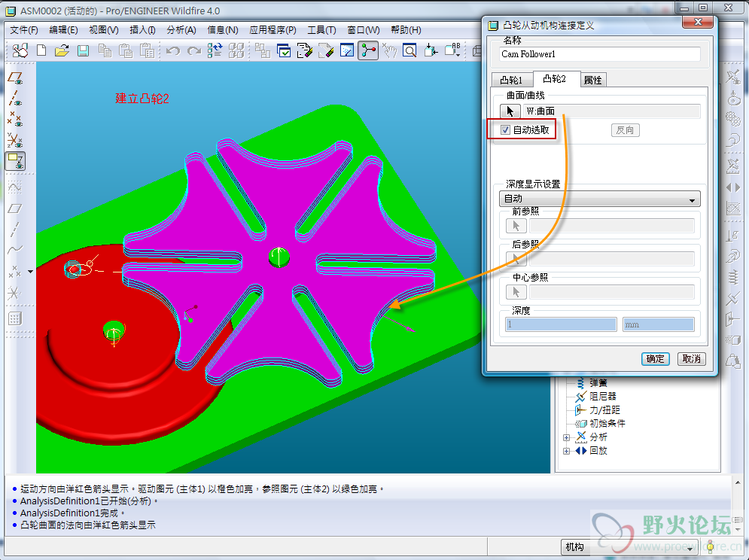Click the magnifier Zoom In icon
This screenshot has width=749, height=560.
410,50
